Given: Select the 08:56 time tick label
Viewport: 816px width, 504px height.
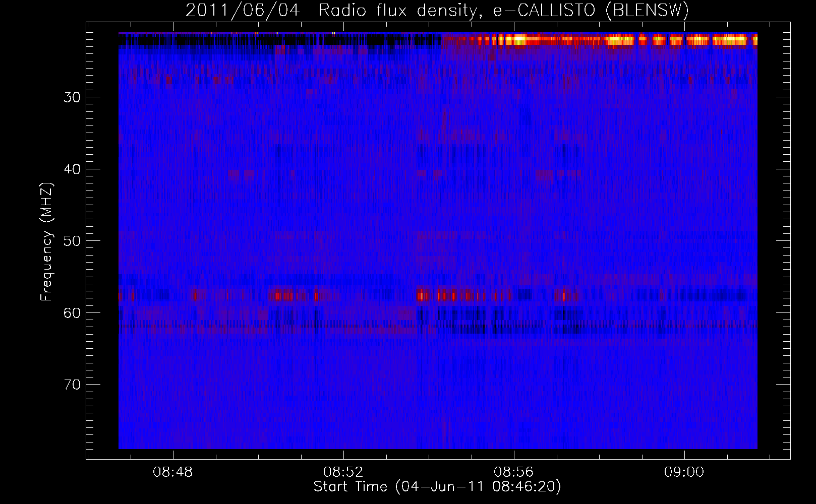Looking at the screenshot, I should 514,472.
